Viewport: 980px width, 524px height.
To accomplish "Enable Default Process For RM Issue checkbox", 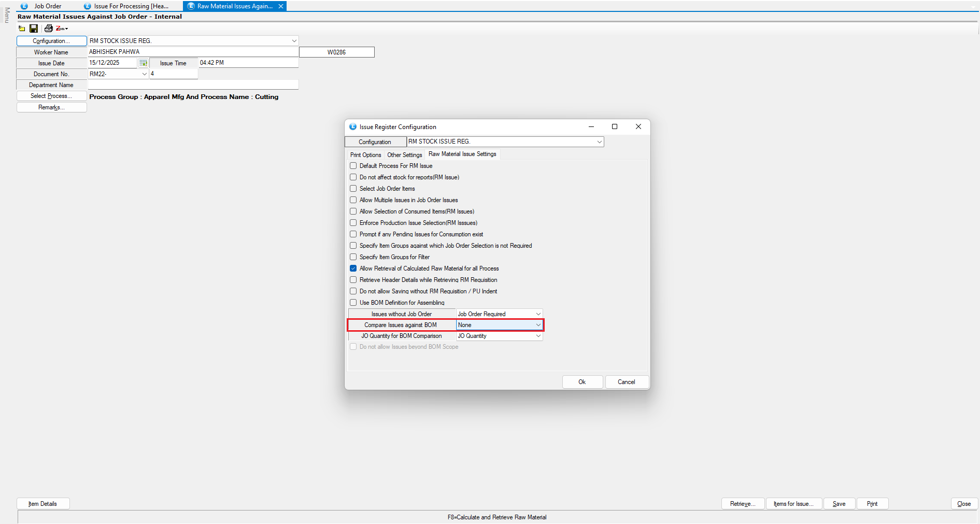I will click(353, 166).
